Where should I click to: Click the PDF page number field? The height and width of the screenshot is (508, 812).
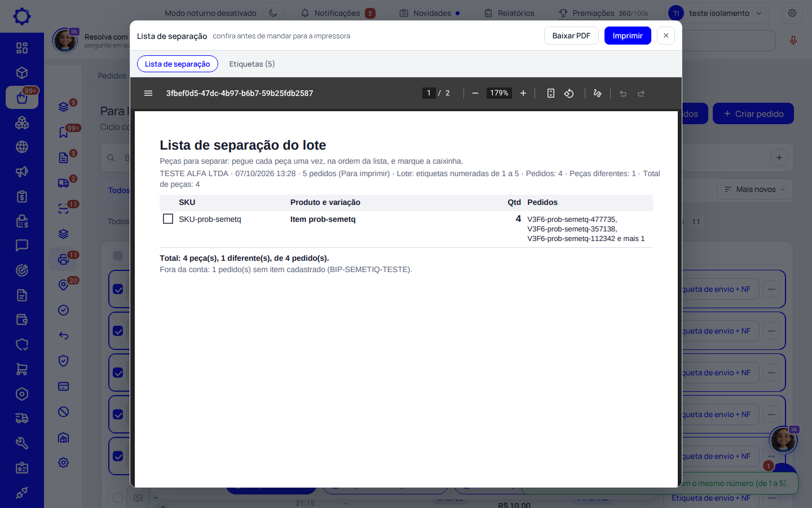pyautogui.click(x=429, y=93)
